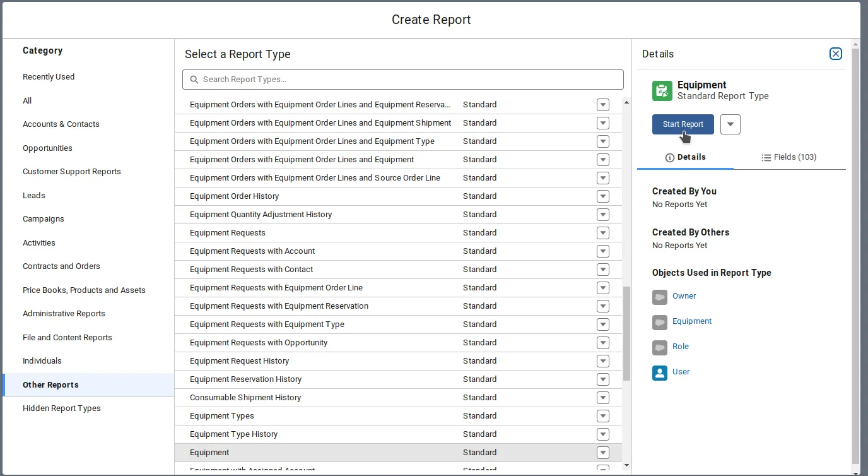Select Equipment Requests with Equipment Type row
Viewport: 868px width, 476px height.
coord(398,324)
